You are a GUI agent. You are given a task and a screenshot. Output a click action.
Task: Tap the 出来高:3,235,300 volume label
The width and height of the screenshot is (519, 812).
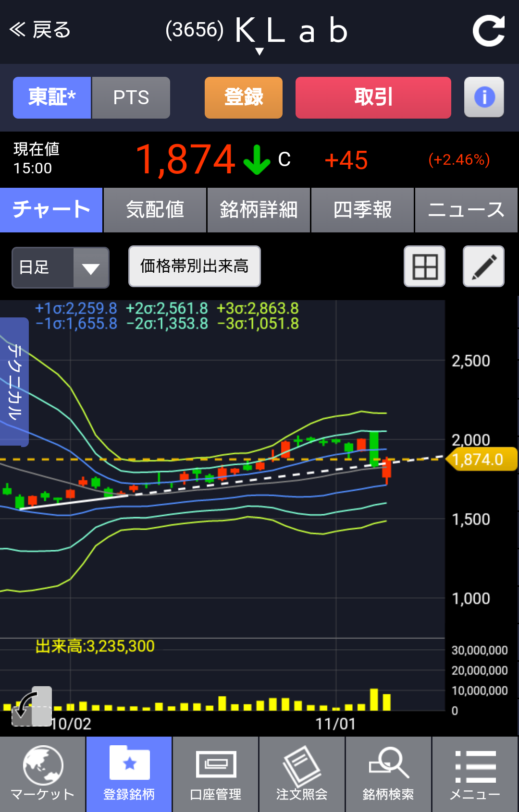tap(95, 646)
